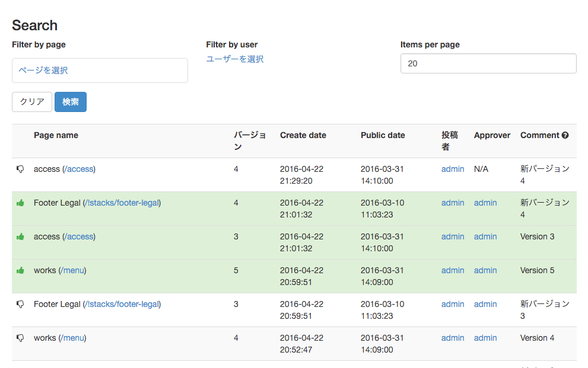The width and height of the screenshot is (588, 368).
Task: Click thumbs-down icon for works version 4
Action: pyautogui.click(x=20, y=338)
